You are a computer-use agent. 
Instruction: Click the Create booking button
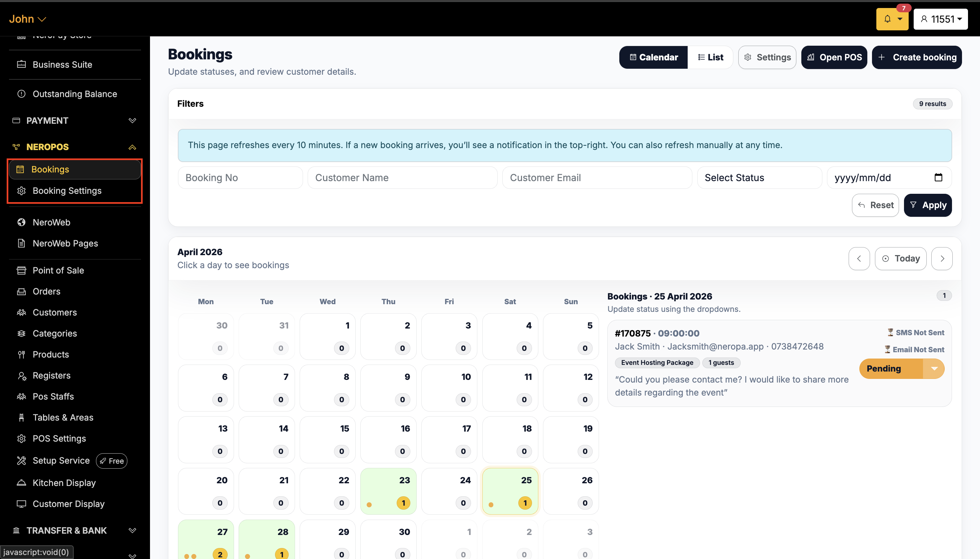(x=917, y=57)
